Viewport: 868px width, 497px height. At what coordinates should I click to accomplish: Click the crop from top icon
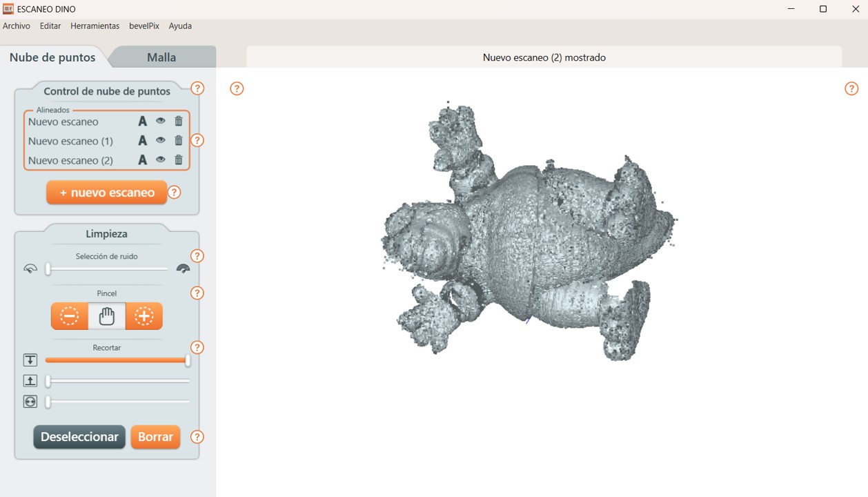(30, 360)
